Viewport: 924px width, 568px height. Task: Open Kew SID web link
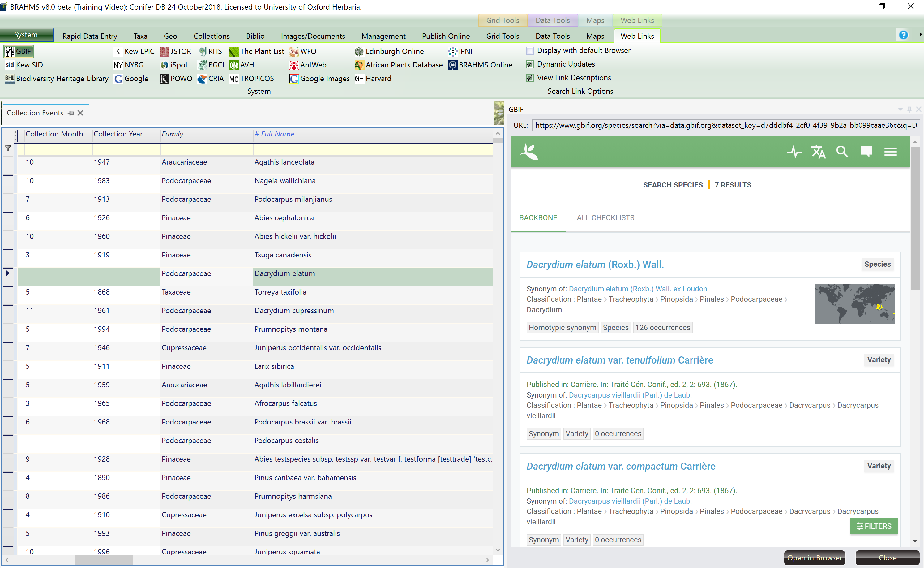pyautogui.click(x=24, y=65)
